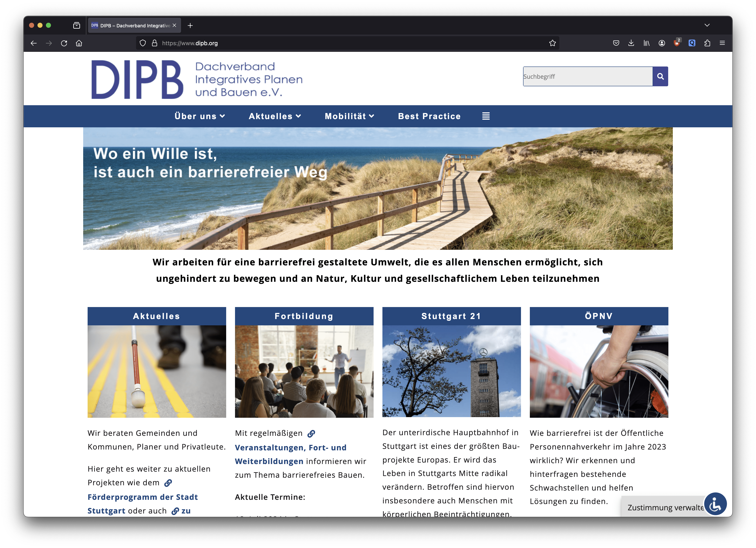Open tracking protection shield in address bar
756x548 pixels.
[143, 43]
